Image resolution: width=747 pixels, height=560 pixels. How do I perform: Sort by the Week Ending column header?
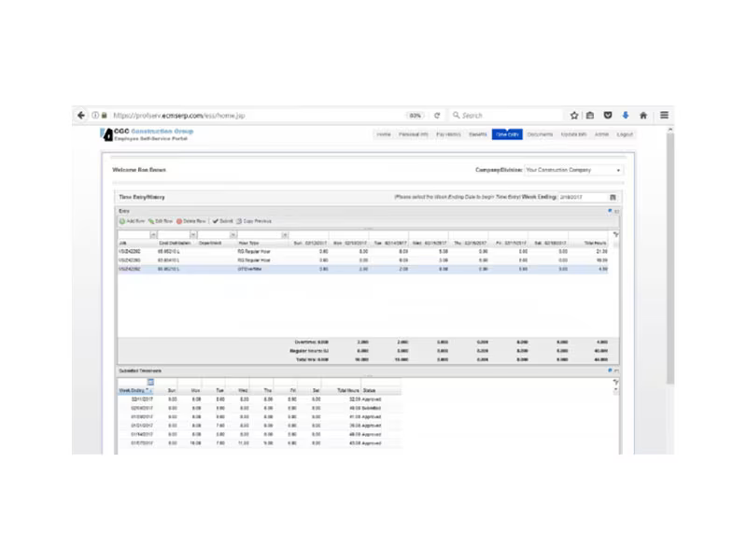(x=134, y=390)
